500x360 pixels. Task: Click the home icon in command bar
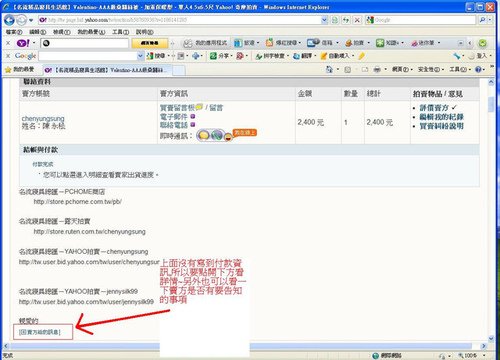coord(329,69)
